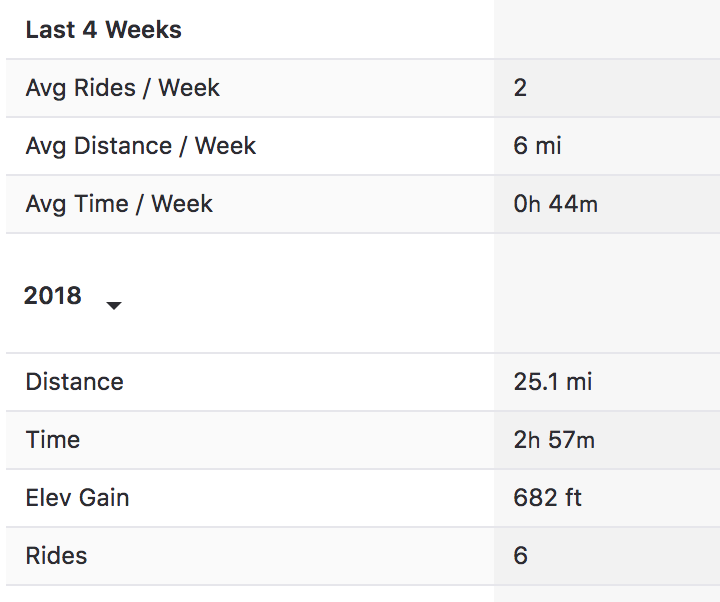Open the 2018 year dropdown arrow
Image resolution: width=720 pixels, height=602 pixels.
click(x=114, y=305)
